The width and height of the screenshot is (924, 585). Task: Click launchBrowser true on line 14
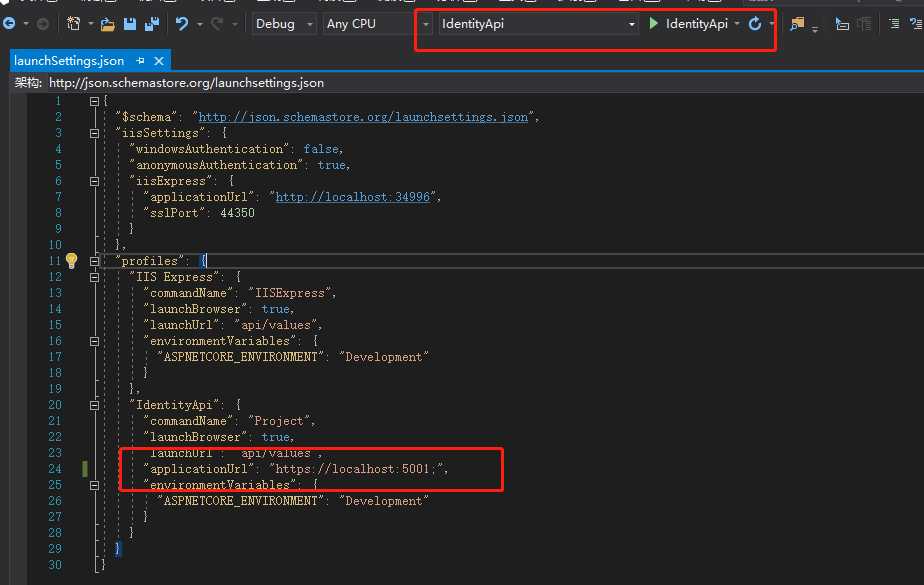(x=275, y=309)
